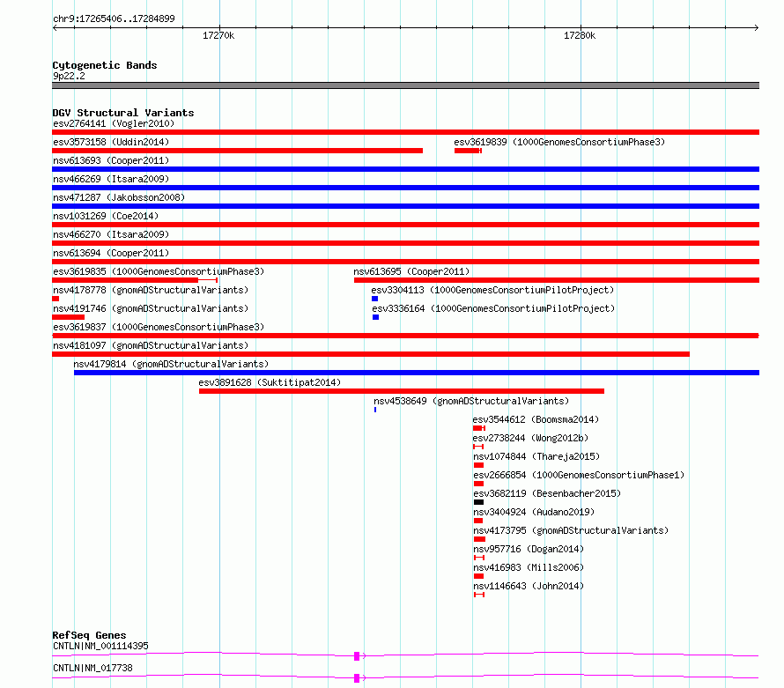Viewport: 784px width, 688px height.
Task: Click the right arrow of the coordinate ruler
Action: 756,27
